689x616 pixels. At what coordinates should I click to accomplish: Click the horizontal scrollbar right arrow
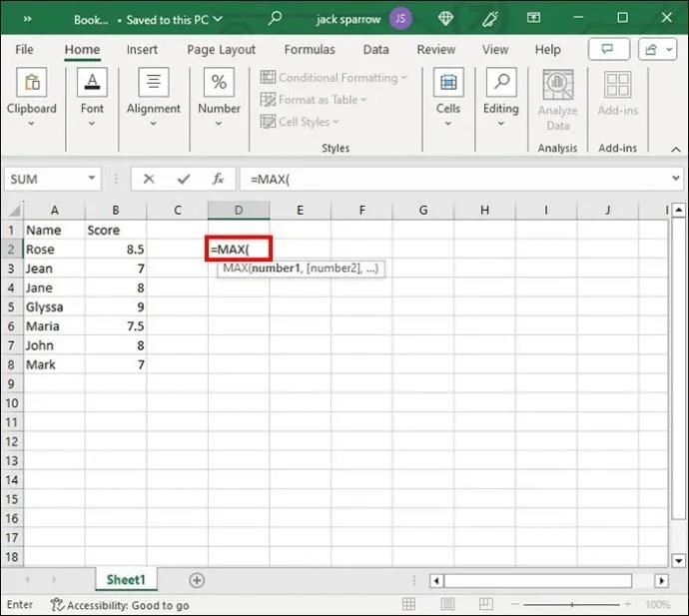pyautogui.click(x=661, y=581)
